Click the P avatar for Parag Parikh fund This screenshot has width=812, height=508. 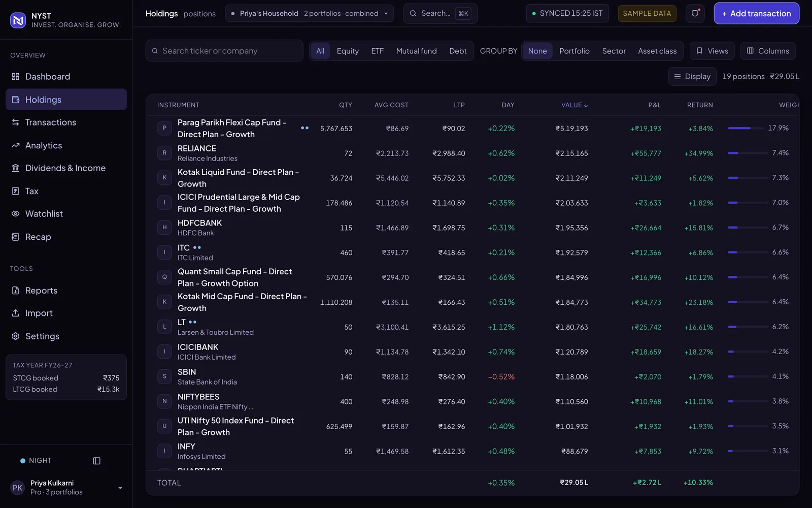pos(164,129)
